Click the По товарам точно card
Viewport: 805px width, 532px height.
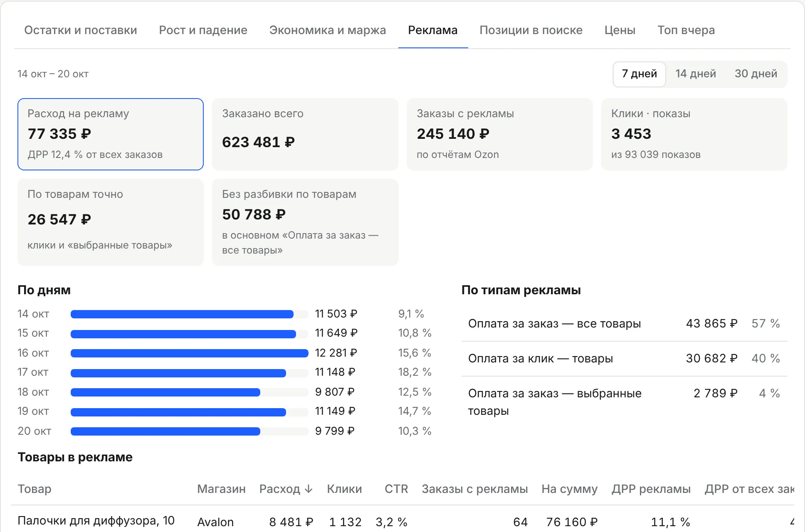111,222
